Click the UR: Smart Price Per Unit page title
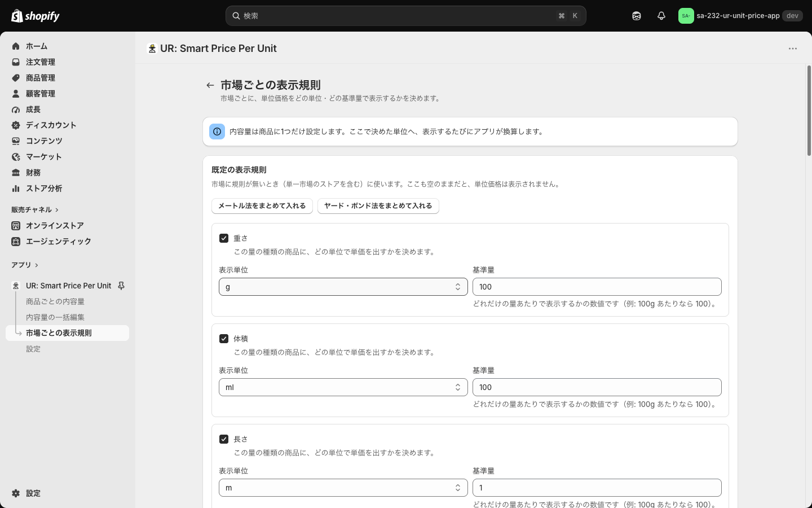 pyautogui.click(x=218, y=49)
